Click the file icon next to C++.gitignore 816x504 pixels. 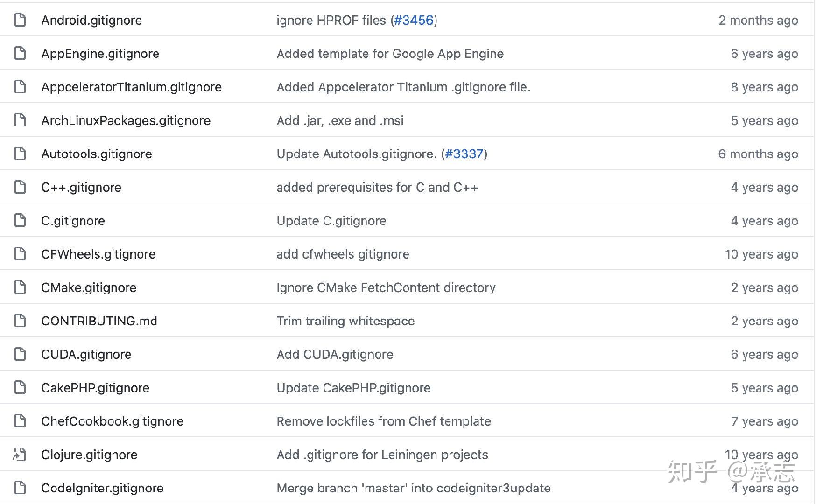(x=20, y=187)
